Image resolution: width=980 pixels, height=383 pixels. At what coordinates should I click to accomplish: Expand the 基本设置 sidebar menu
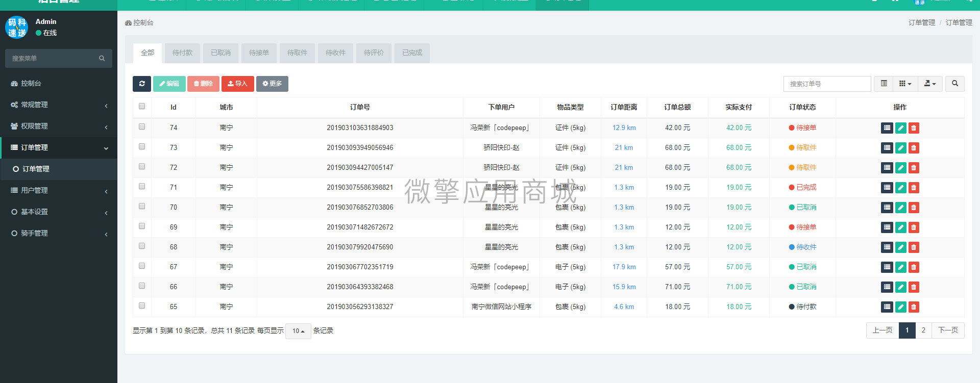pyautogui.click(x=59, y=212)
